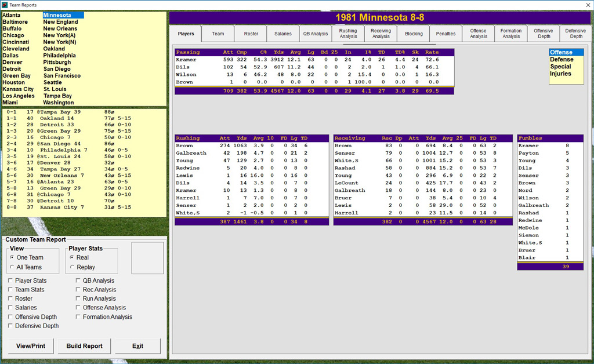Switch to the Offensive Depth tab
The image size is (594, 364).
tap(544, 34)
